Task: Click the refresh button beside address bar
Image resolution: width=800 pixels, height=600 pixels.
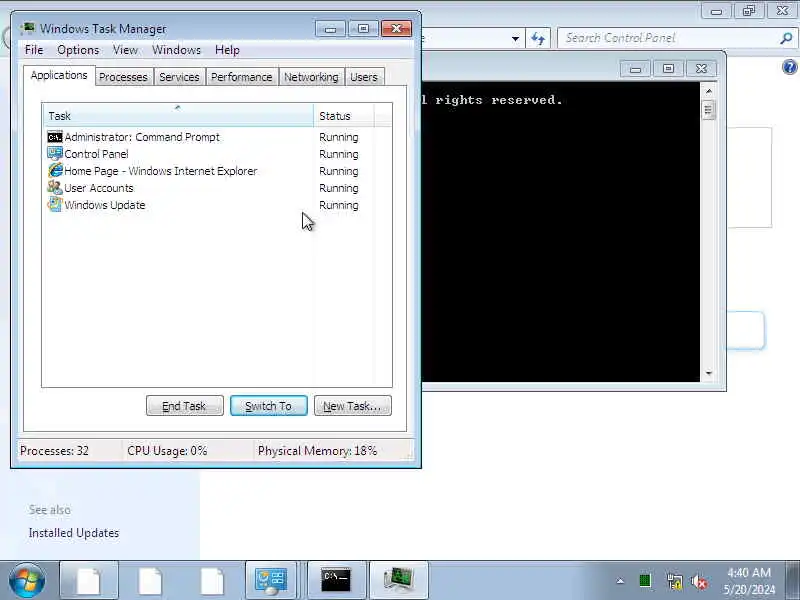Action: tap(538, 39)
